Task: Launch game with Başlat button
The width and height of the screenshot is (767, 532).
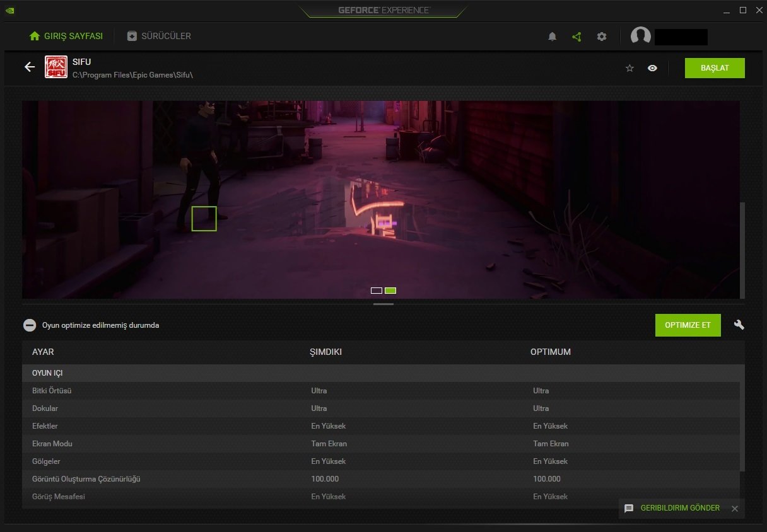Action: click(715, 68)
